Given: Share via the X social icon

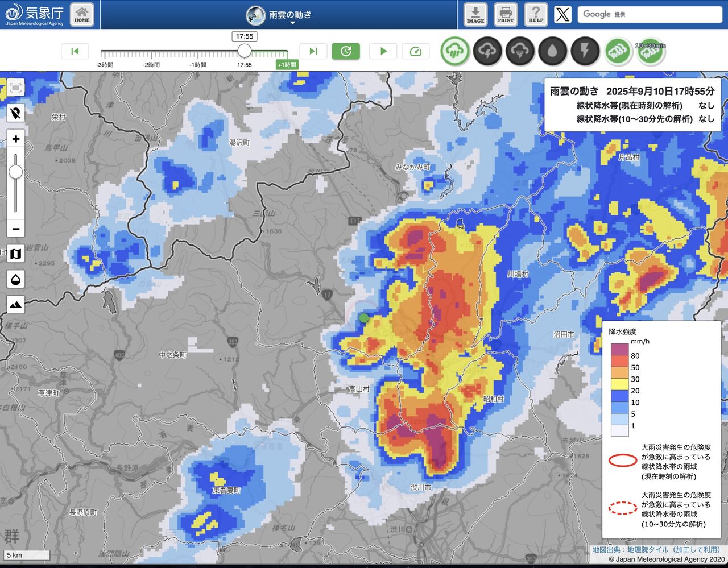Looking at the screenshot, I should point(562,14).
